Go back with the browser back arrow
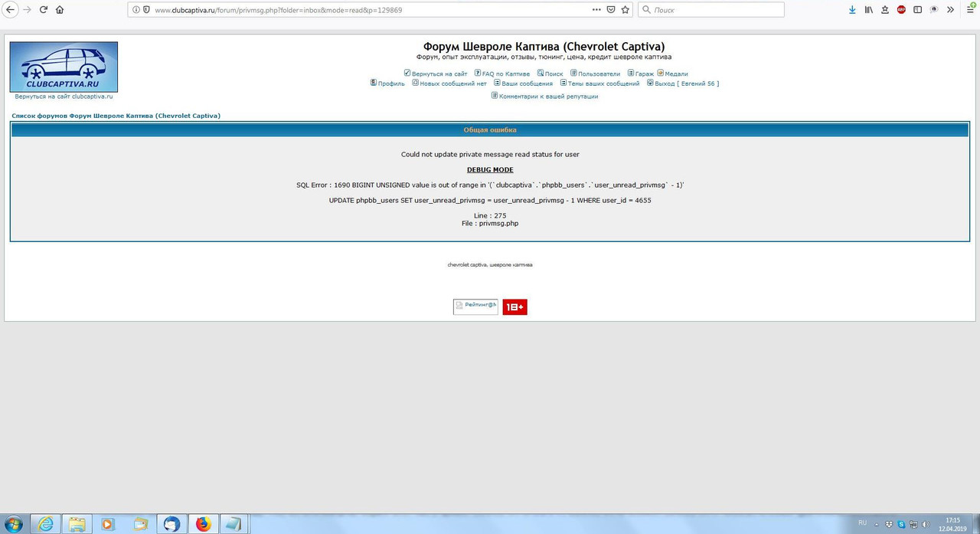This screenshot has width=980, height=534. (x=10, y=10)
